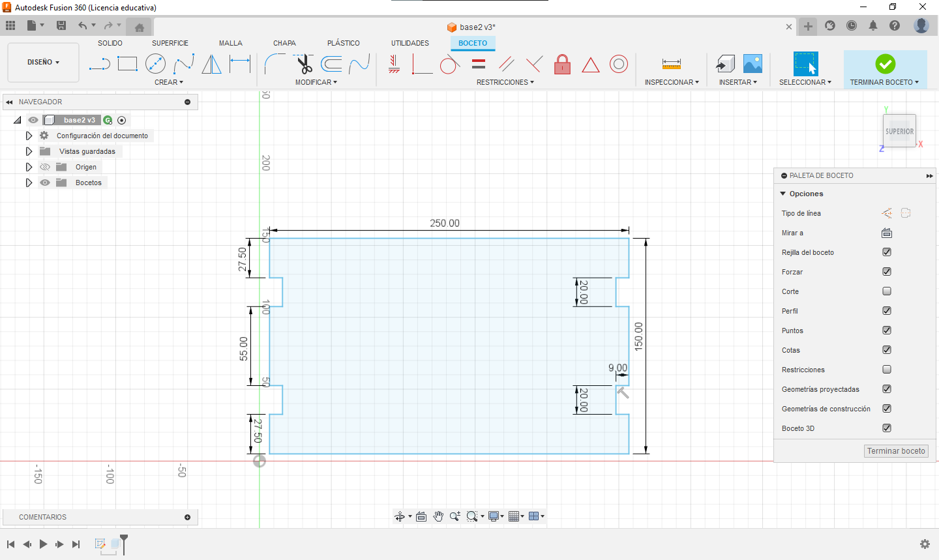Screen dimensions: 939x560
Task: Play the timeline
Action: (x=43, y=544)
